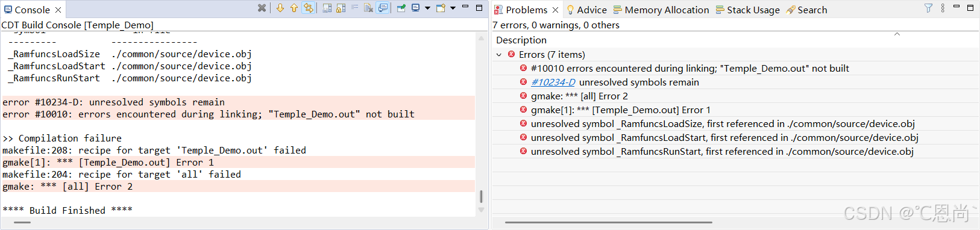Viewport: 980px width, 230px height.
Task: Toggle Wrap lines in the console
Action: (309, 8)
